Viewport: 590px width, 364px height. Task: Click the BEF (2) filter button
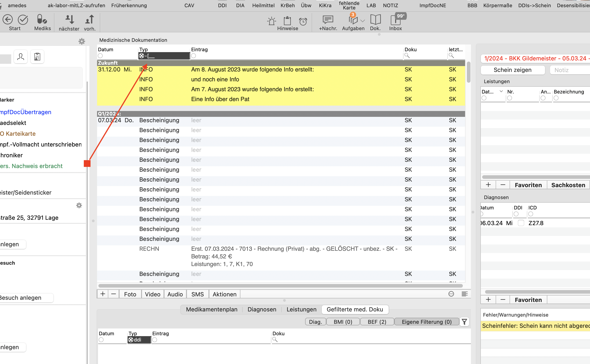tap(377, 322)
